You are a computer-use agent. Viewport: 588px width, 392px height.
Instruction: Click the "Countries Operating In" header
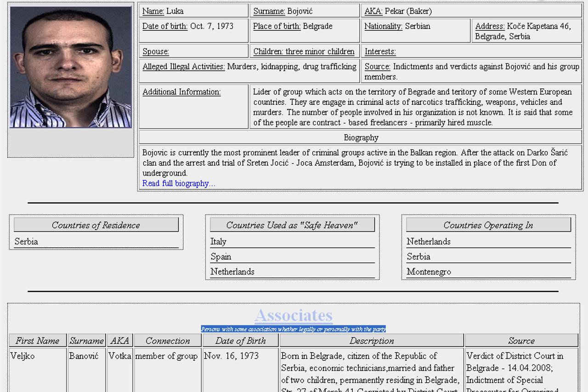[x=488, y=225]
